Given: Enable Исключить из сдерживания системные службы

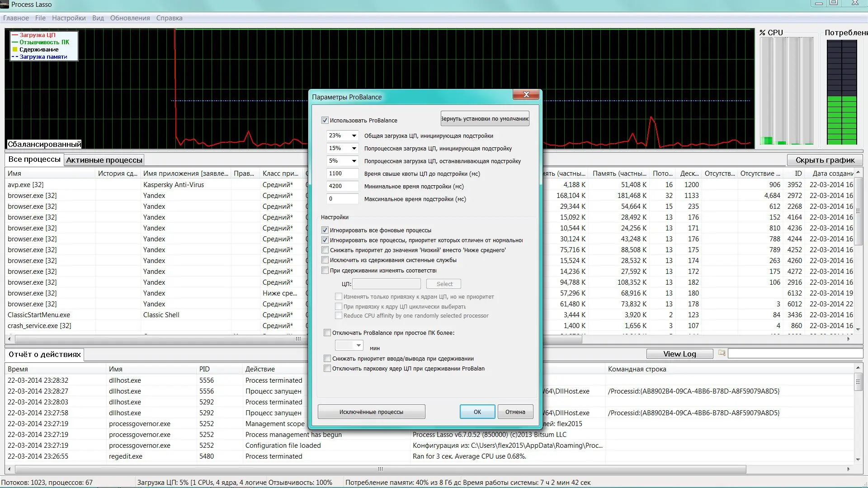Looking at the screenshot, I should click(325, 260).
